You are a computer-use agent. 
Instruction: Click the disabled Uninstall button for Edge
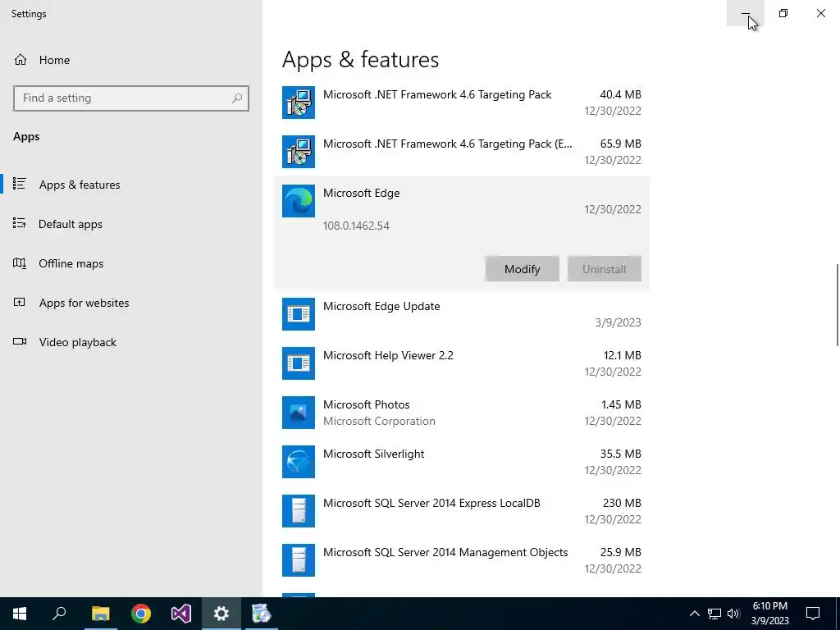(x=605, y=269)
